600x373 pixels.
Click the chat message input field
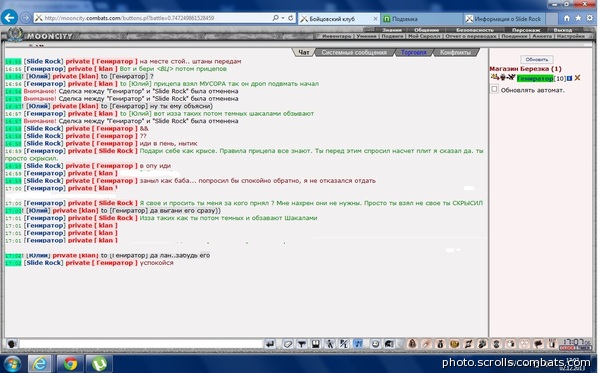tap(141, 344)
